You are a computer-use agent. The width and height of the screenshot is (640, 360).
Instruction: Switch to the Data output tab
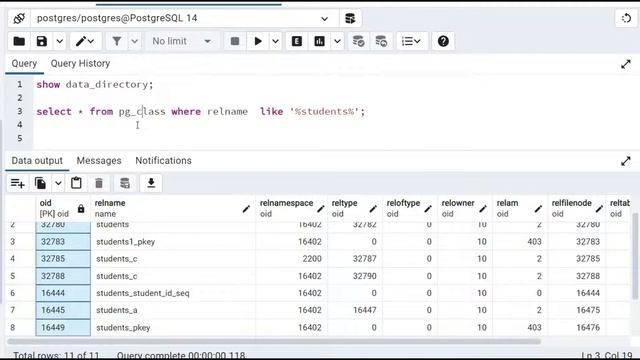(37, 161)
